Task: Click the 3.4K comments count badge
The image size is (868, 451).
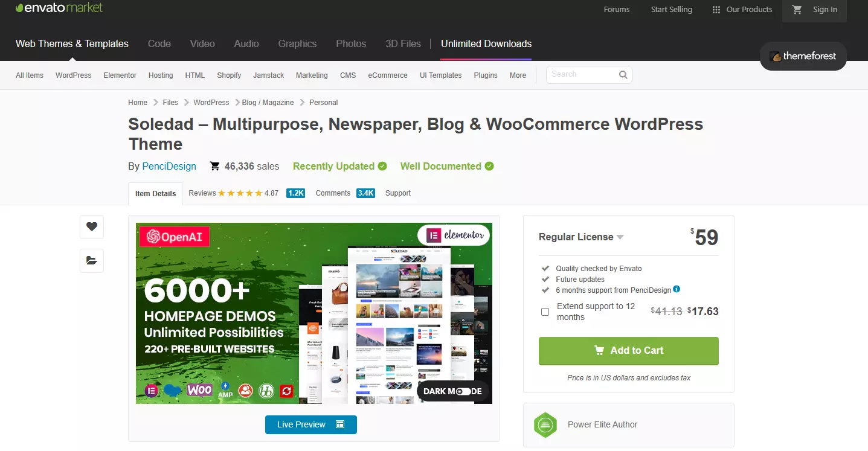Action: [365, 193]
